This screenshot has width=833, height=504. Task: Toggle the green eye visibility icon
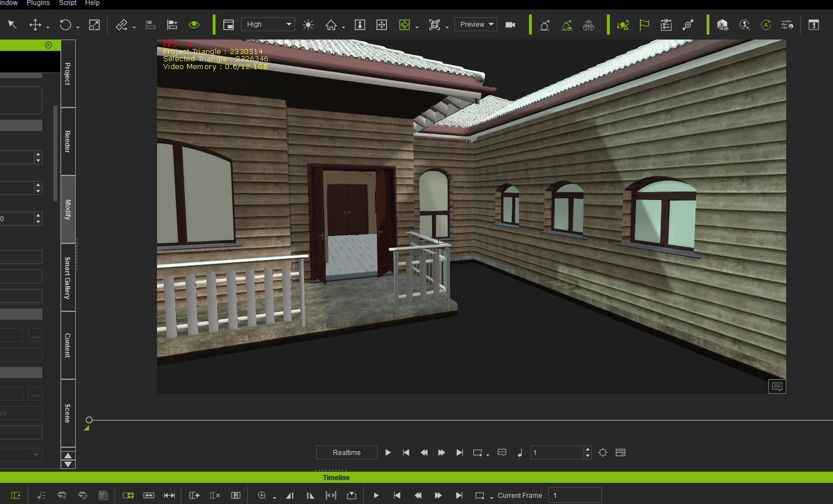point(194,25)
